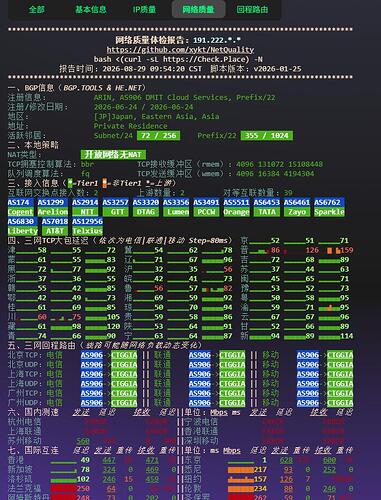Select the AS12956 badge

click(x=88, y=221)
